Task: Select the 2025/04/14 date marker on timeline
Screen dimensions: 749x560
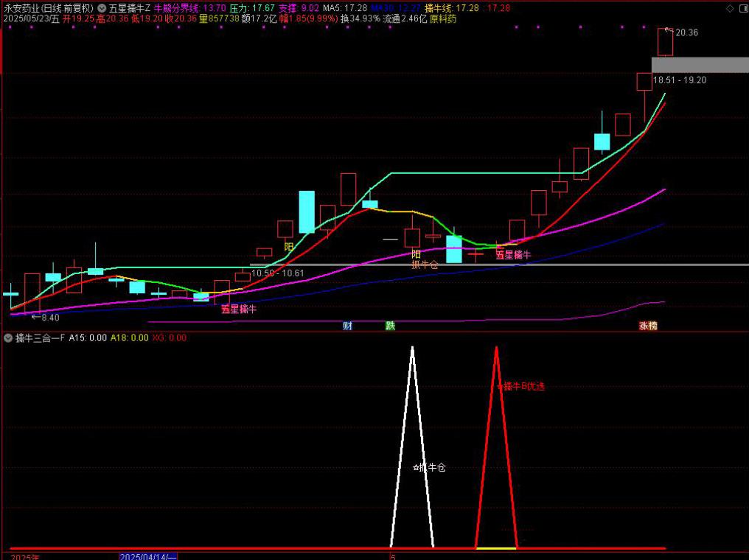Action: click(x=148, y=556)
